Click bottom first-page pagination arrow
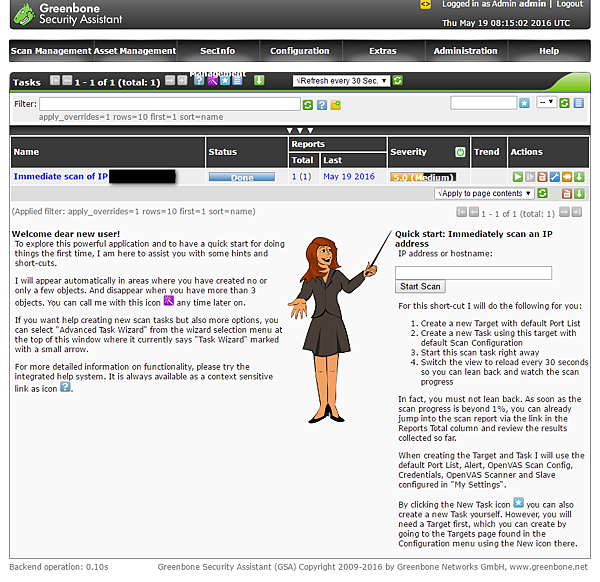This screenshot has height=582, width=600. (461, 212)
